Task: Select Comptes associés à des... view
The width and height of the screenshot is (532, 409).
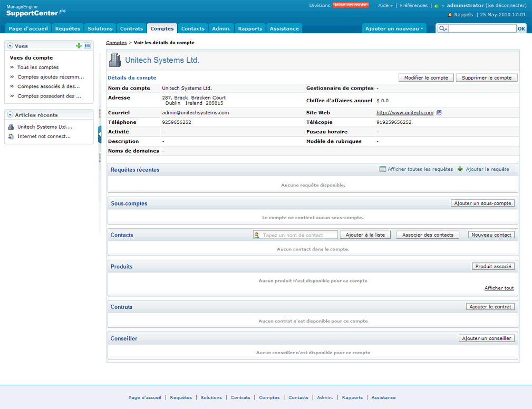Action: tap(49, 86)
